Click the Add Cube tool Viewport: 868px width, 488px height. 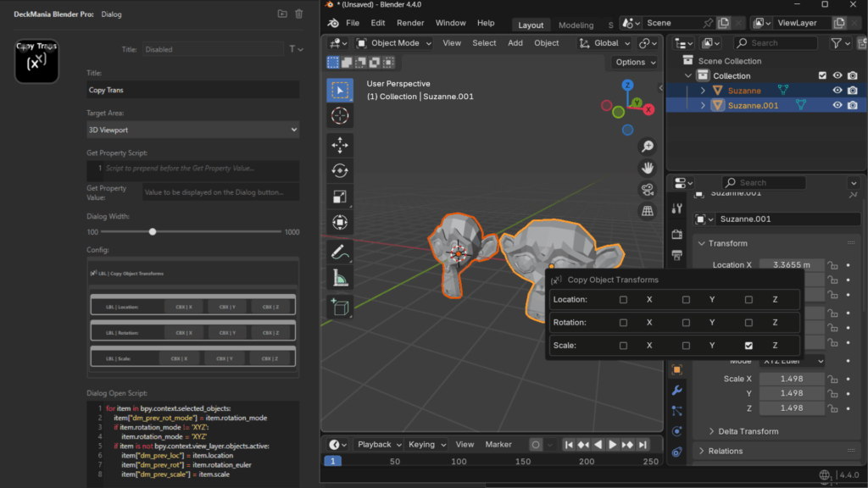pyautogui.click(x=340, y=308)
